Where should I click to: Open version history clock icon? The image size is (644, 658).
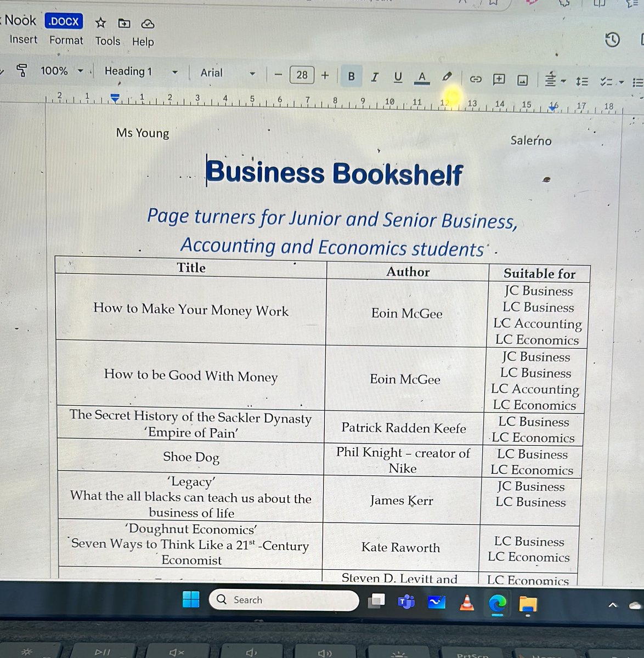pyautogui.click(x=612, y=39)
